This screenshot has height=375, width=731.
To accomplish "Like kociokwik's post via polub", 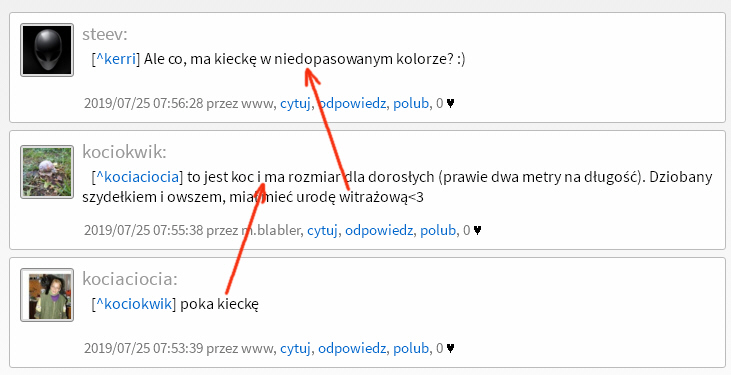I will 438,230.
